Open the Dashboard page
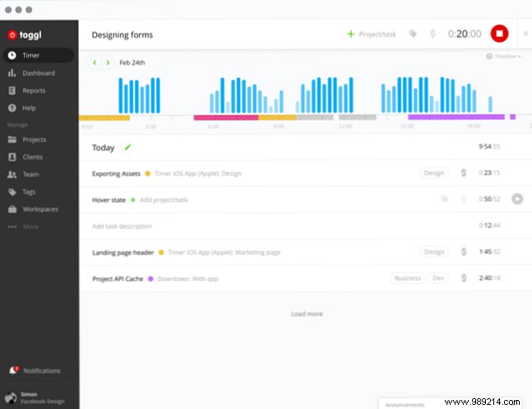The image size is (532, 409). tap(39, 73)
